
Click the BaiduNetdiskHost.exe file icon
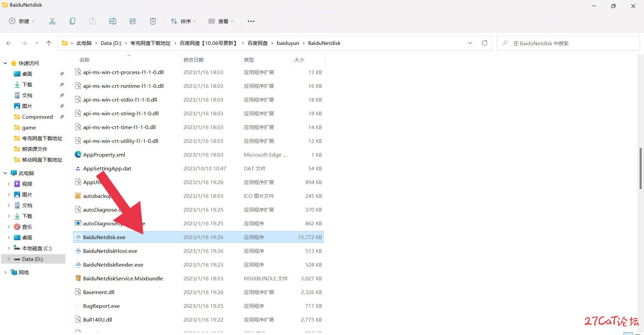click(78, 251)
